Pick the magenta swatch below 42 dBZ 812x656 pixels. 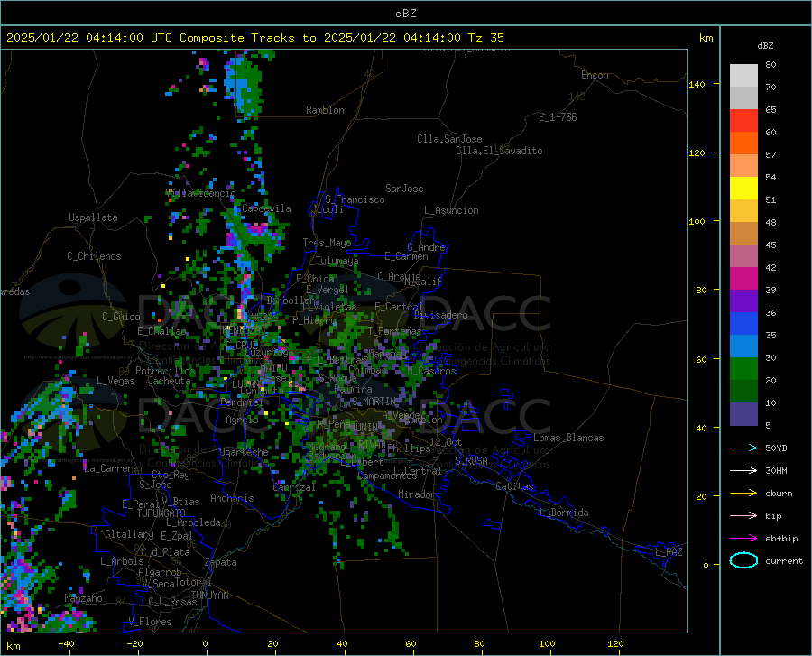tap(743, 279)
